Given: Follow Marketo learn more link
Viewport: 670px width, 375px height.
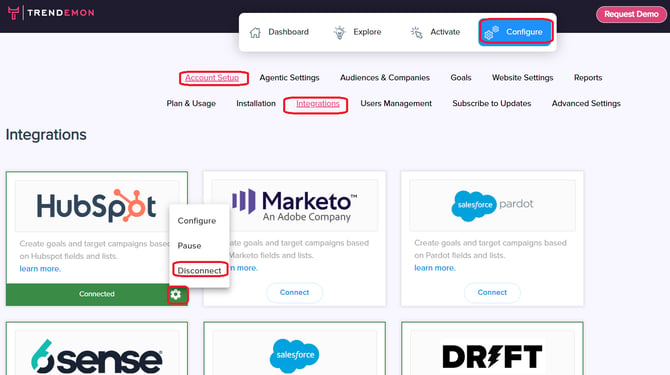Looking at the screenshot, I should 244,268.
